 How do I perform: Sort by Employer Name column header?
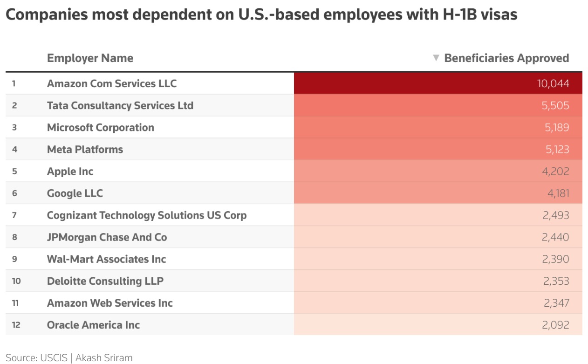[x=90, y=58]
